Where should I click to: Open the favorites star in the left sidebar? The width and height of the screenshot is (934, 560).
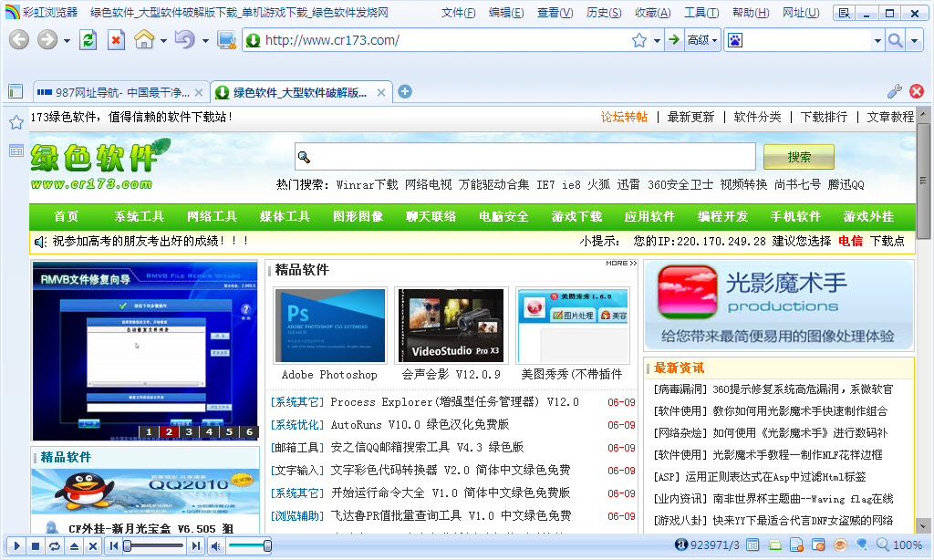16,123
